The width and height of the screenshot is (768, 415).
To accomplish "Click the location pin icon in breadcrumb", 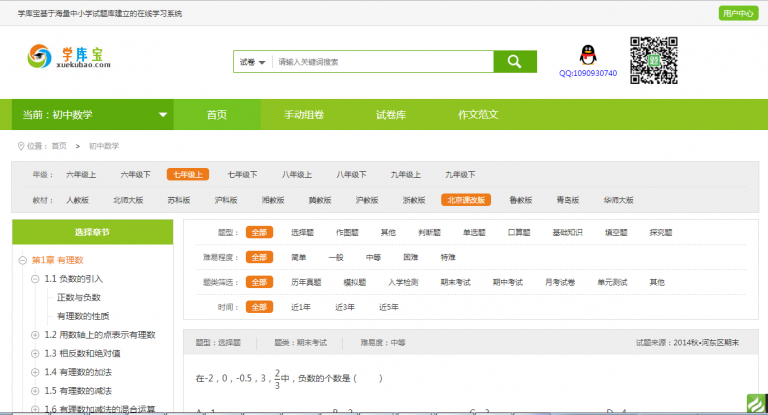I will pos(20,146).
